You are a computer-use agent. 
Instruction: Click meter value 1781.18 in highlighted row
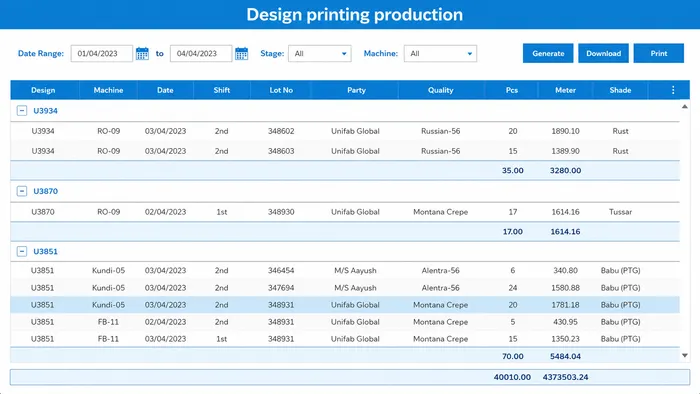click(x=565, y=305)
